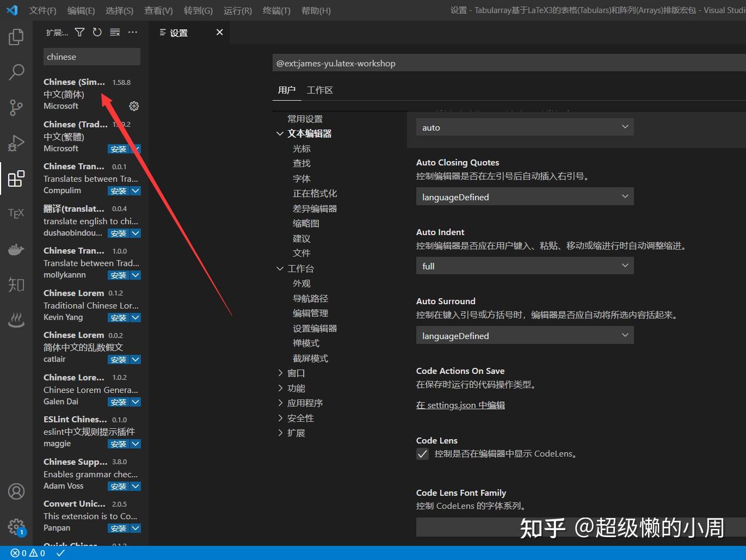The height and width of the screenshot is (560, 746).
Task: Open the Search view
Action: click(x=16, y=71)
